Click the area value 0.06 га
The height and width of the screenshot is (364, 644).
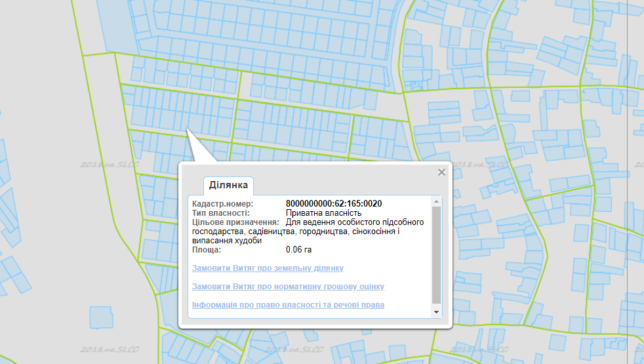coord(298,250)
